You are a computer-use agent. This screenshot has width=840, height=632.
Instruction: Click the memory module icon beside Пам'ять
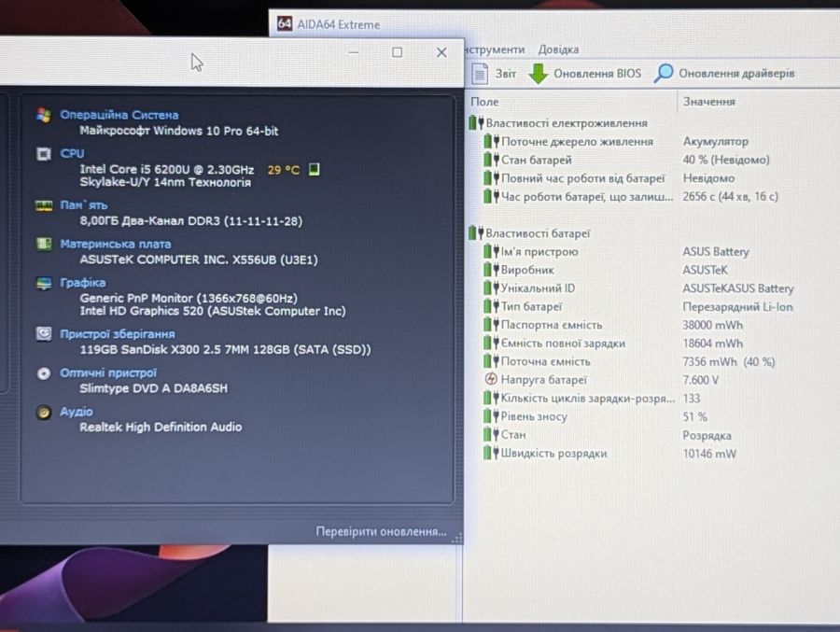point(43,205)
